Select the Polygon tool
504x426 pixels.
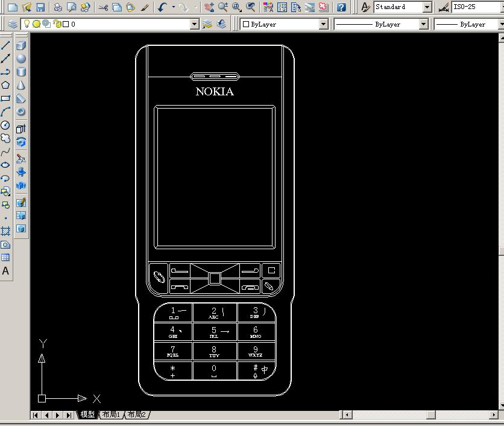pyautogui.click(x=5, y=85)
